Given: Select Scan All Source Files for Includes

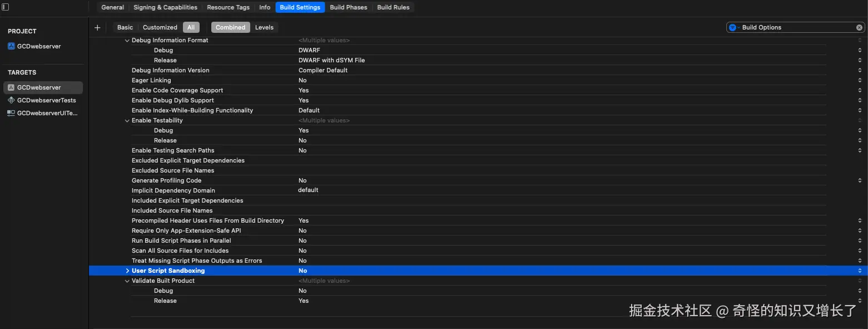Looking at the screenshot, I should (x=478, y=251).
